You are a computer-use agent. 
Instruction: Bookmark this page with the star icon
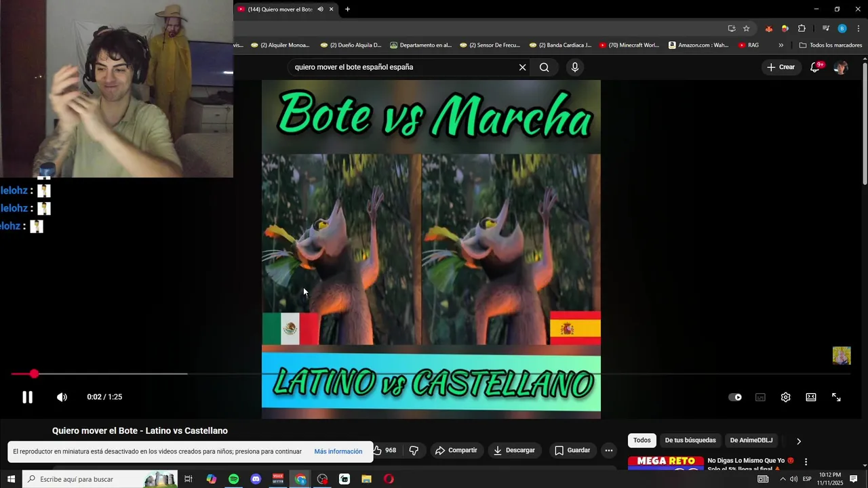[746, 28]
